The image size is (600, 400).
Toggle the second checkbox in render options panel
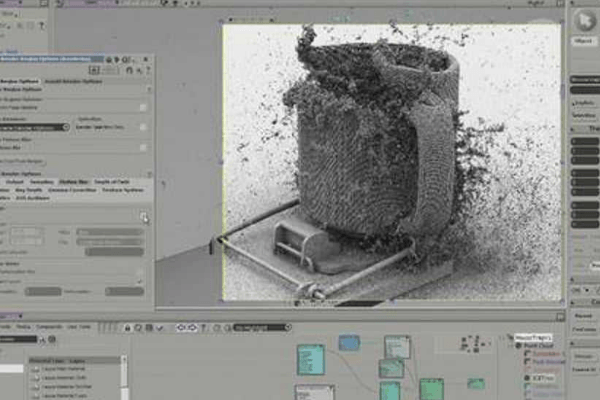[x=142, y=127]
